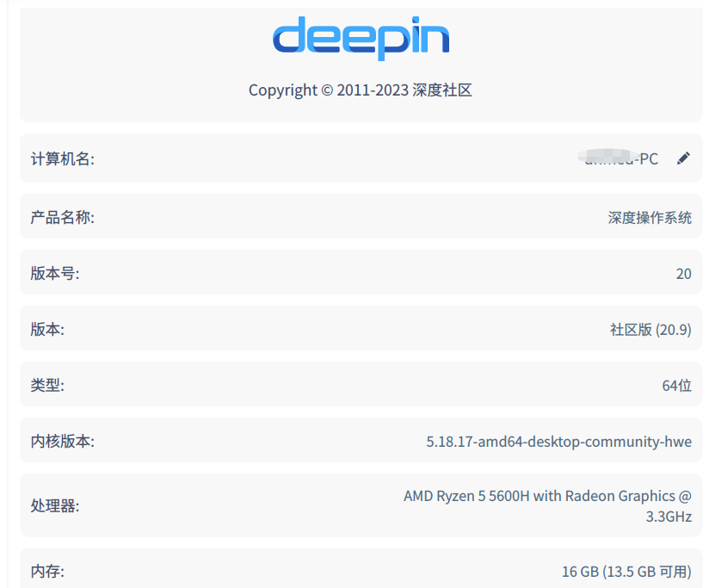Viewport: 703px width, 588px height.
Task: Click the '版本:' label
Action: click(47, 329)
